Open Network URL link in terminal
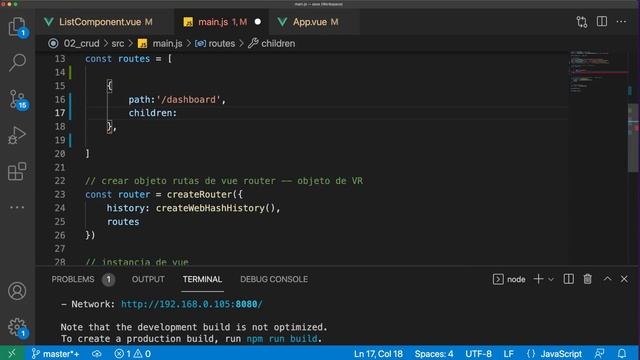 point(191,304)
